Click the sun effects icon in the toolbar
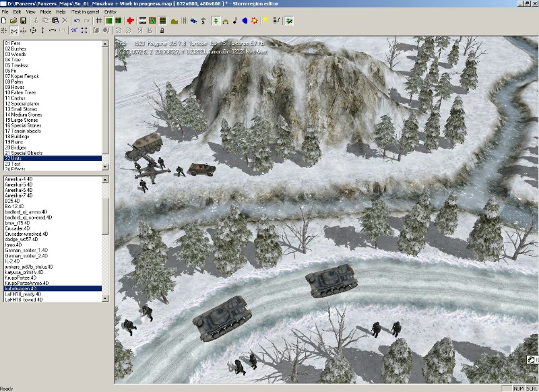 [x=253, y=21]
